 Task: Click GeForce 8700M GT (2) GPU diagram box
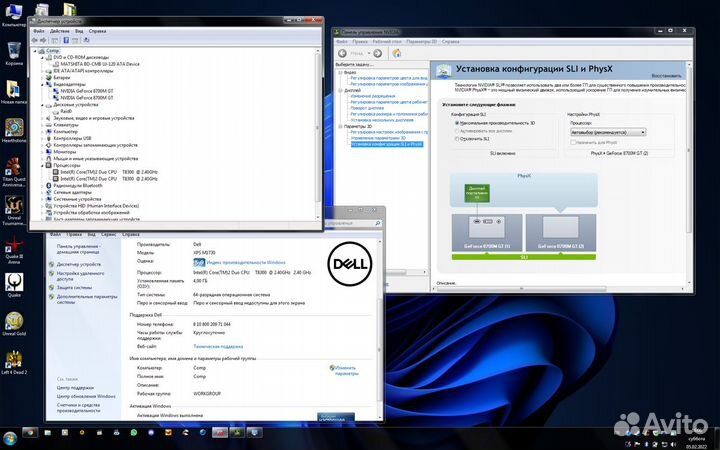coord(561,232)
